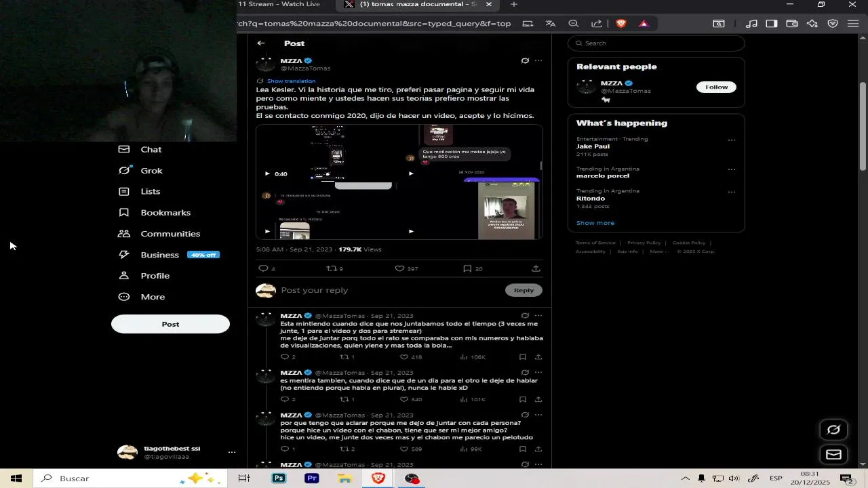Play the bottom-right video
The width and height of the screenshot is (868, 488).
[410, 231]
